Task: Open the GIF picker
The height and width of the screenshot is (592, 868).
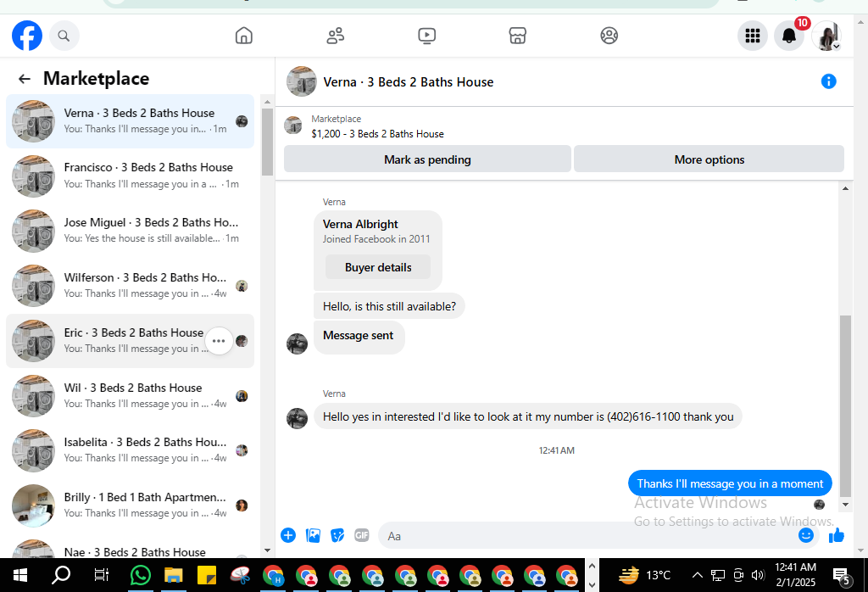Action: pyautogui.click(x=361, y=535)
